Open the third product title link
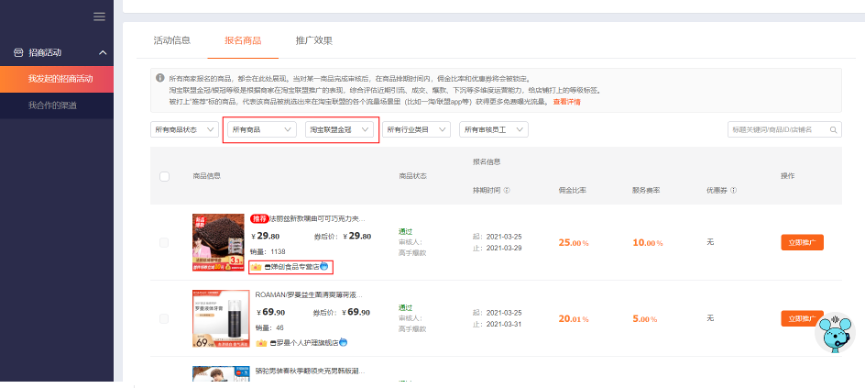This screenshot has width=866, height=389. coord(310,370)
